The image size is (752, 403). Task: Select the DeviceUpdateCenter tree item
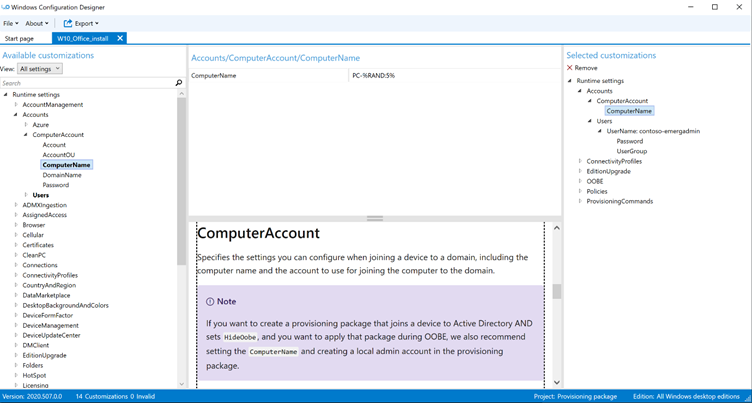click(51, 335)
